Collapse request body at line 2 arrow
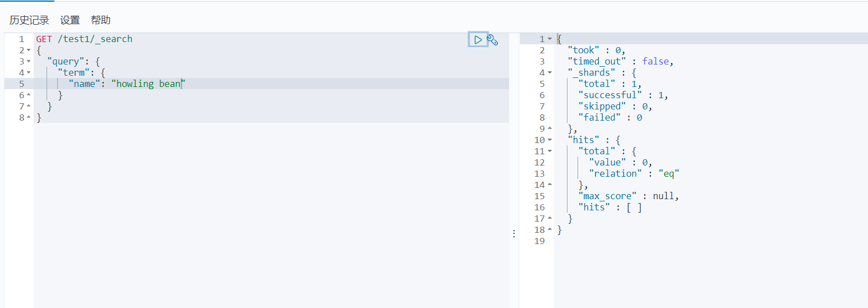 29,50
